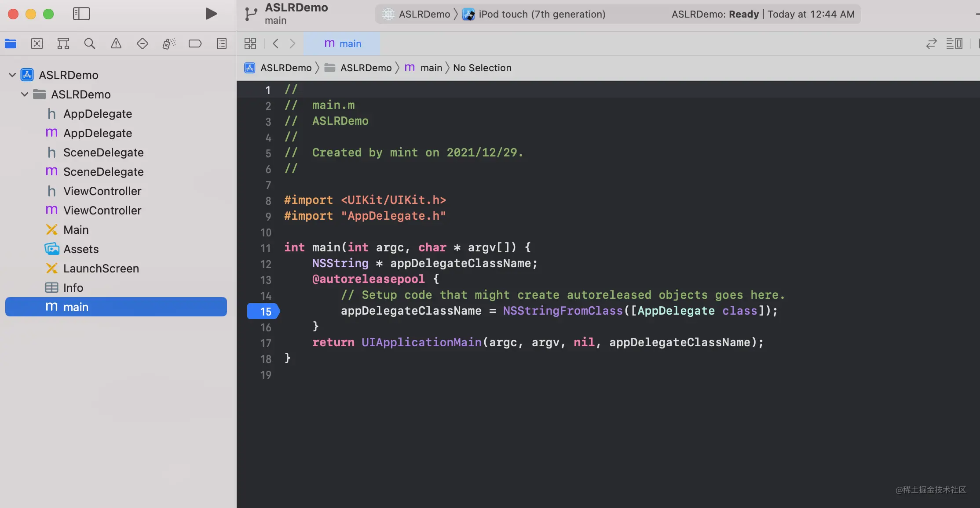
Task: Click line number 11 gutter
Action: 265,248
